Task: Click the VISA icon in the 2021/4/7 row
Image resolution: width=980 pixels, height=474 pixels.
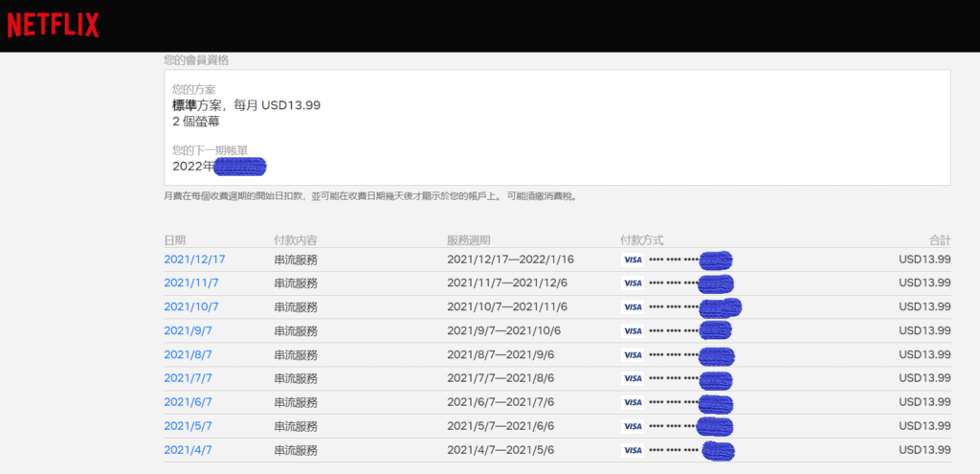Action: [633, 450]
